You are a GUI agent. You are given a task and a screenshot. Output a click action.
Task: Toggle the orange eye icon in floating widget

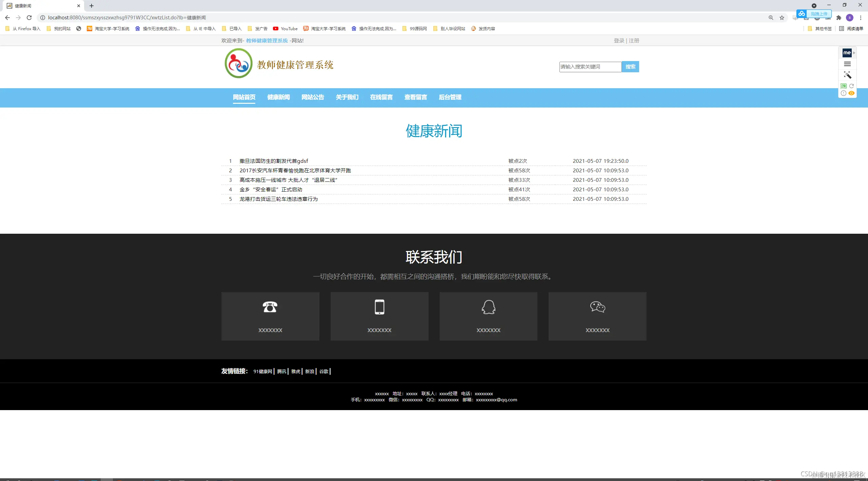tap(851, 93)
